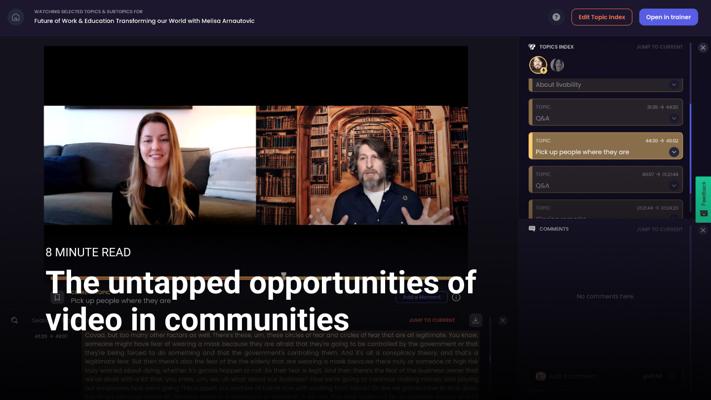Click Jump to Current in Topics Index
This screenshot has width=711, height=400.
pyautogui.click(x=659, y=47)
